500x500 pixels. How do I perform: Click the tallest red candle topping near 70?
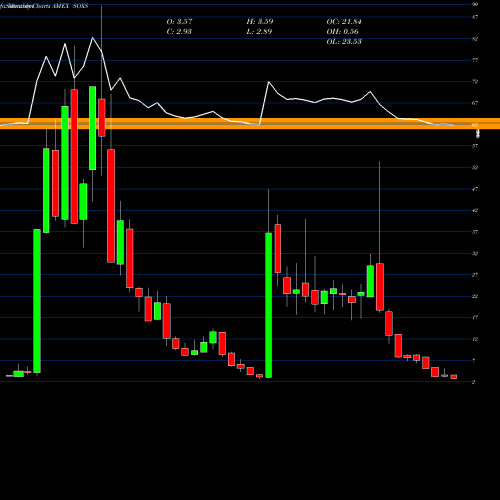pyautogui.click(x=74, y=156)
